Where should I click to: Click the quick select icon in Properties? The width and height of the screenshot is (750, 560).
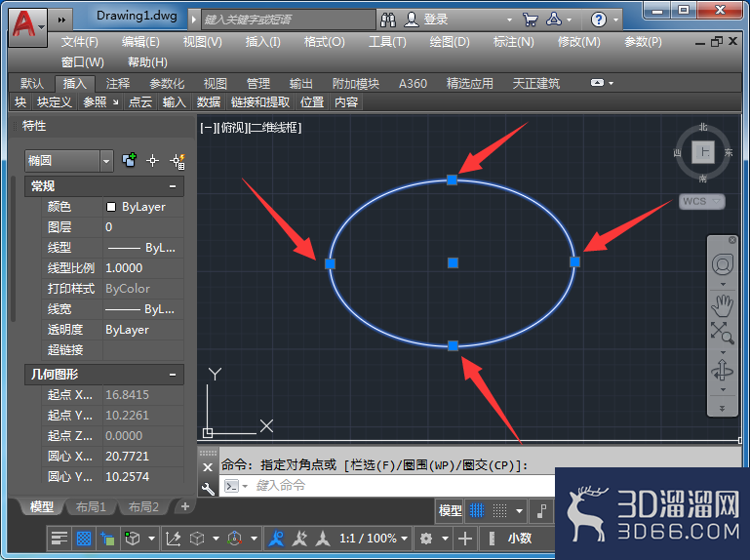click(x=178, y=161)
